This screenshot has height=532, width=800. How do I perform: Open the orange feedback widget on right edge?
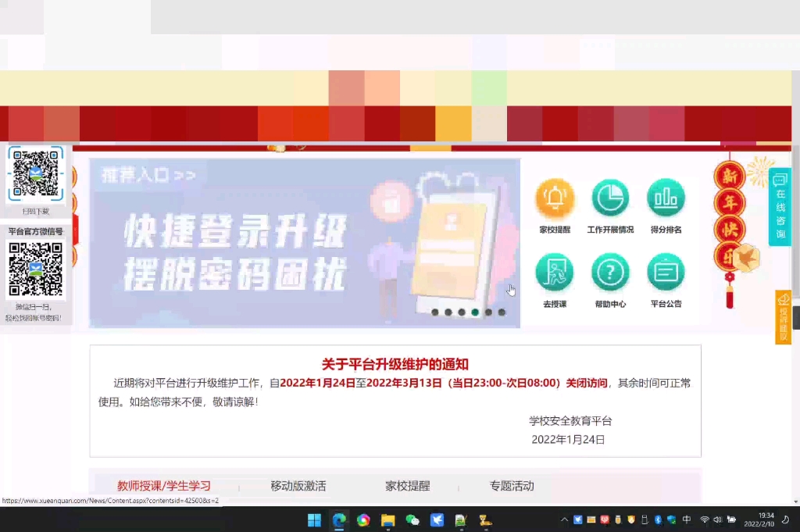783,317
